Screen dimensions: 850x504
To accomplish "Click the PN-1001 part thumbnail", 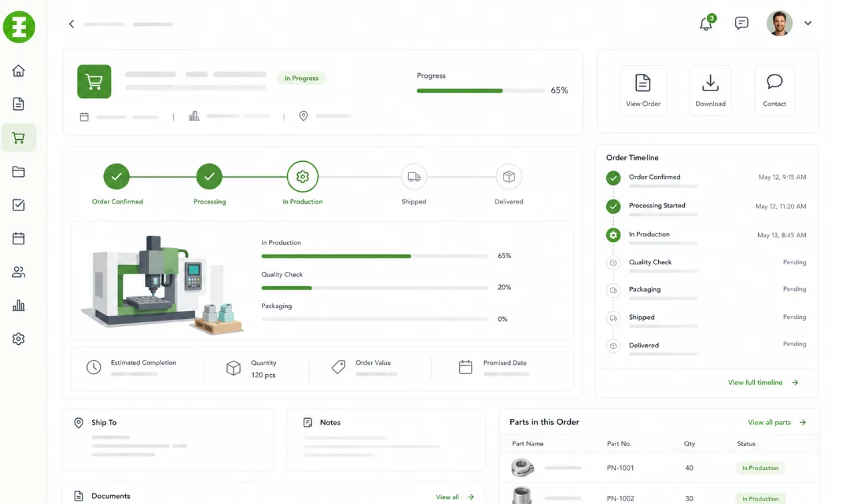I will [x=522, y=468].
